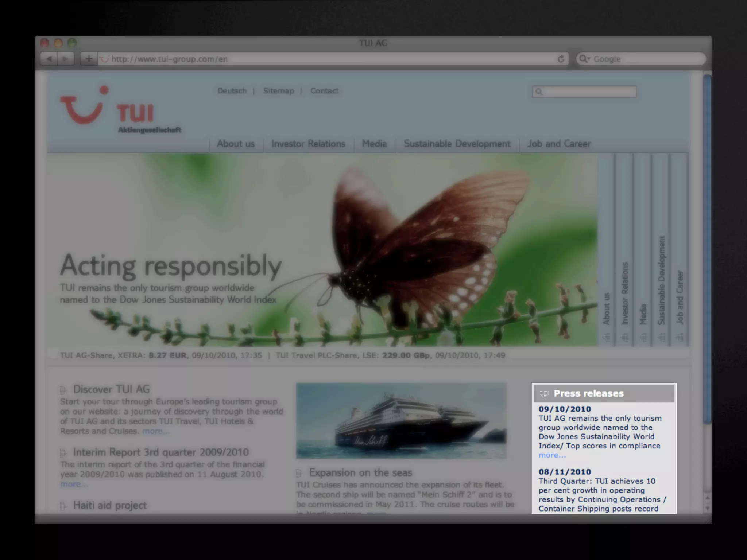Click the TUI AG-Share XETRA 8.27 EUR quote
This screenshot has height=560, width=747.
tap(161, 355)
